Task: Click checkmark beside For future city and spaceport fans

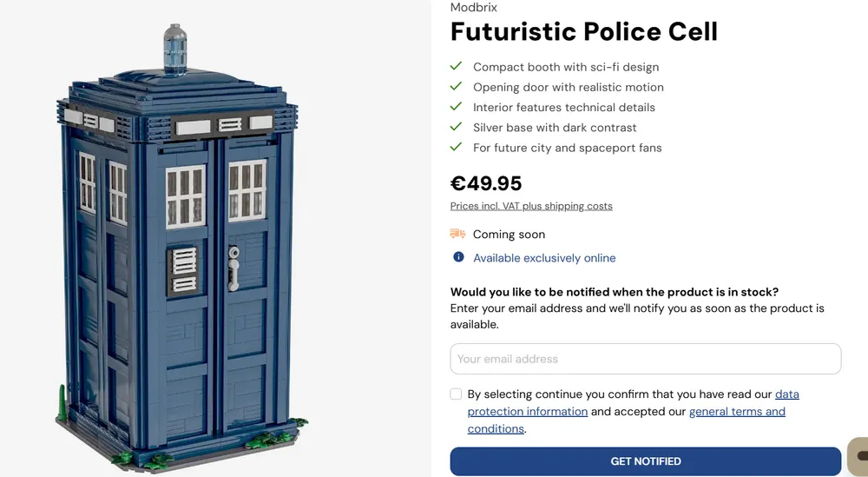Action: point(456,147)
